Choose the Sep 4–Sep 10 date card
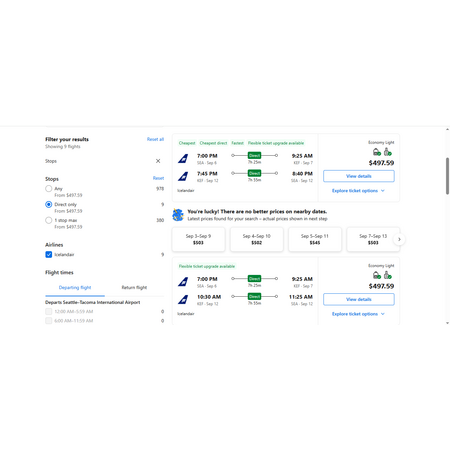450x450 pixels. [257, 239]
